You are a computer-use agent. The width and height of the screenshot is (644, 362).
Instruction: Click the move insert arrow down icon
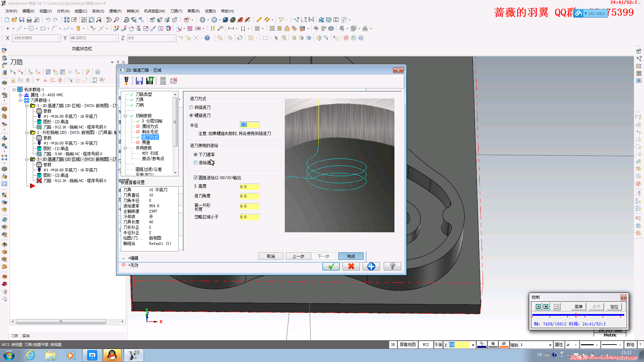pyautogui.click(x=38, y=80)
